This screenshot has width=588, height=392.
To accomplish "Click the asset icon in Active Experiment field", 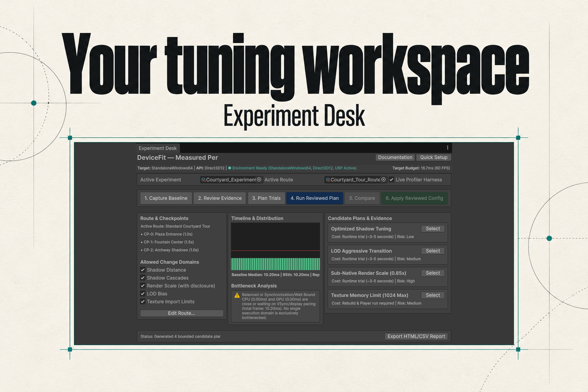I will coord(204,180).
